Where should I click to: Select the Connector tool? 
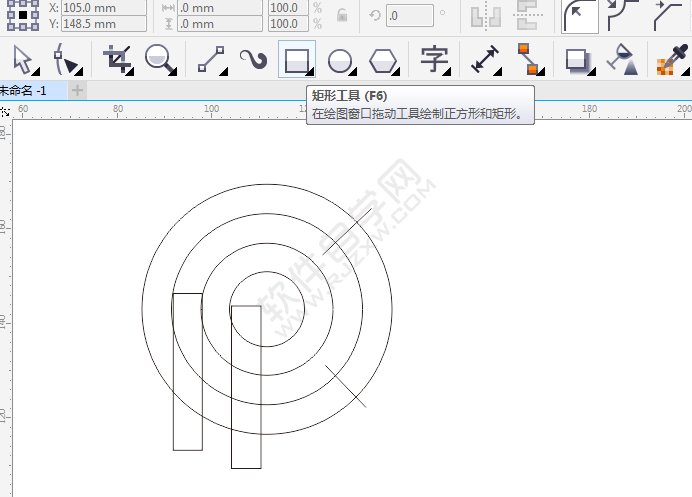click(529, 61)
